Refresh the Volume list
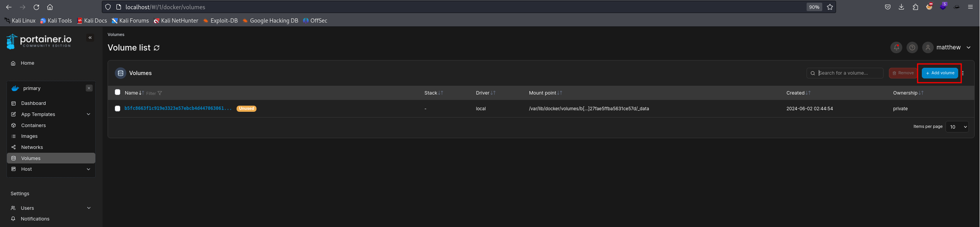Screen dimensions: 980x227 (x=157, y=48)
